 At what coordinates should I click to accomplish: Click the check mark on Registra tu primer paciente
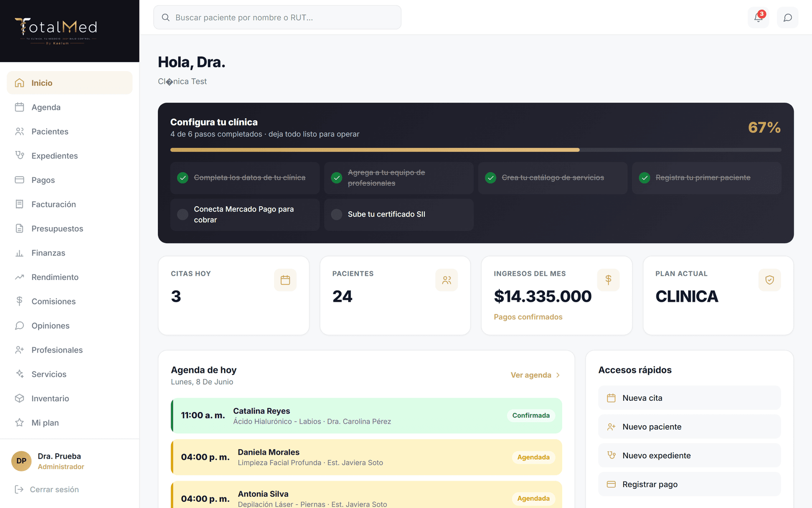(645, 178)
